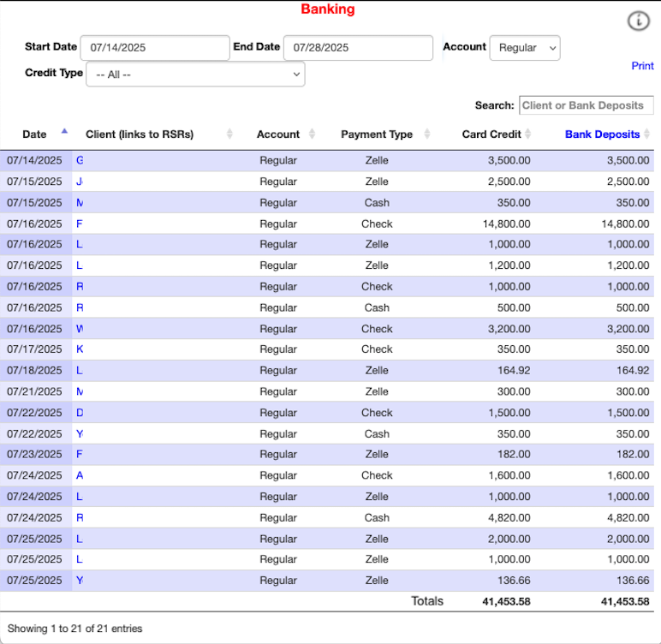Open the client link on the 07/14/2025 row
661x644 pixels.
[80, 160]
